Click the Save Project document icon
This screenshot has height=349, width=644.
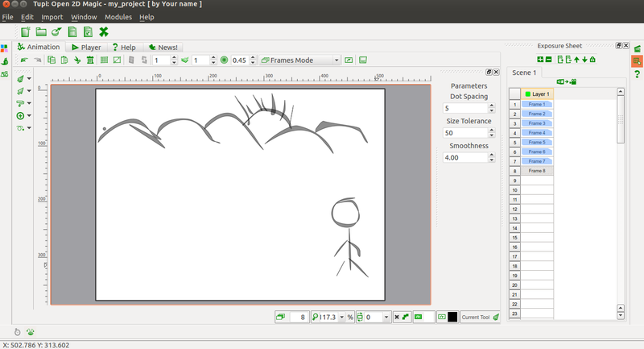click(x=72, y=32)
